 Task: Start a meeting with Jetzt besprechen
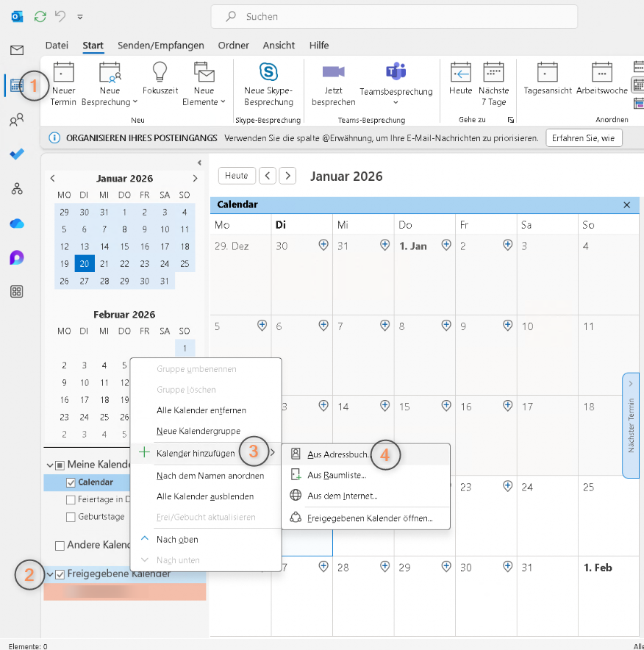pyautogui.click(x=333, y=85)
